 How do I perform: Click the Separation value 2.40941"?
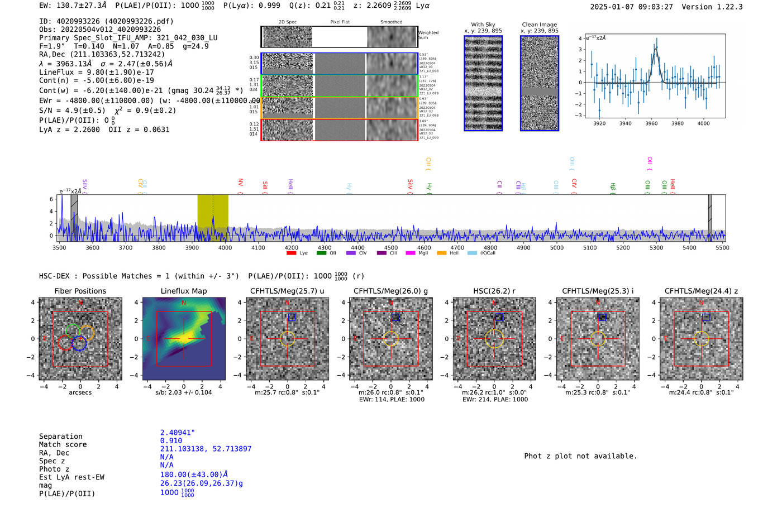177,433
